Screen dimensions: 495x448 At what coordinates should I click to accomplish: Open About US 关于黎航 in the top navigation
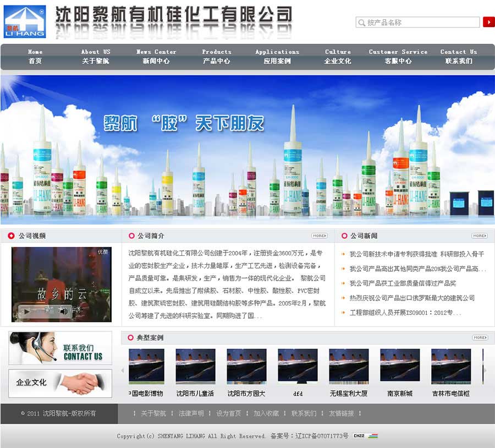point(96,57)
